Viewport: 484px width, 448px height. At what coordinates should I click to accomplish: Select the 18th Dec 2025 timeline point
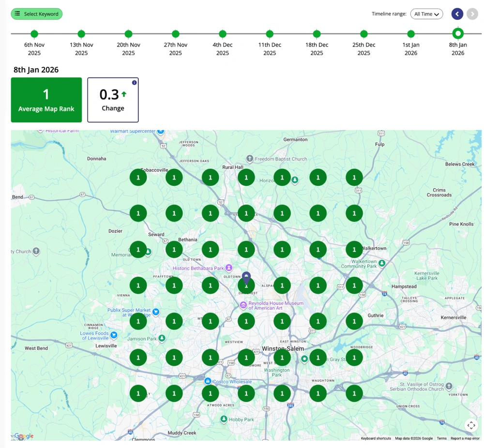(317, 34)
